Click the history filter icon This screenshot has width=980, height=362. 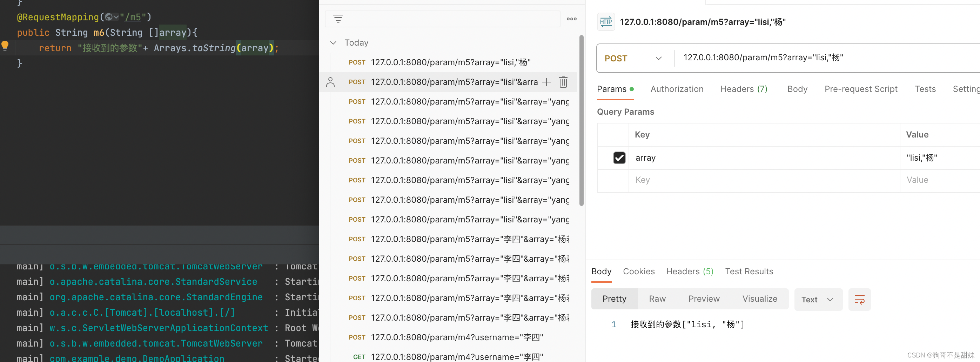338,19
